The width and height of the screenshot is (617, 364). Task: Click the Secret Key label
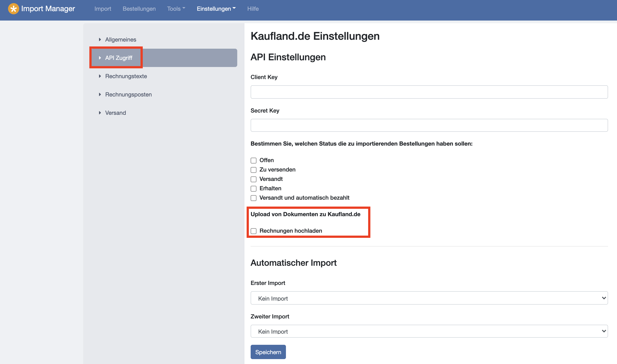[x=265, y=111]
